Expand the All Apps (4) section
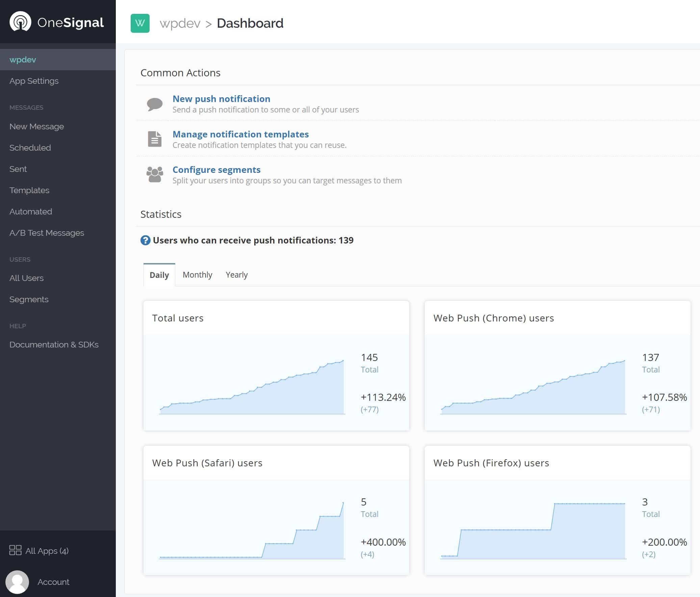700x597 pixels. pos(47,550)
